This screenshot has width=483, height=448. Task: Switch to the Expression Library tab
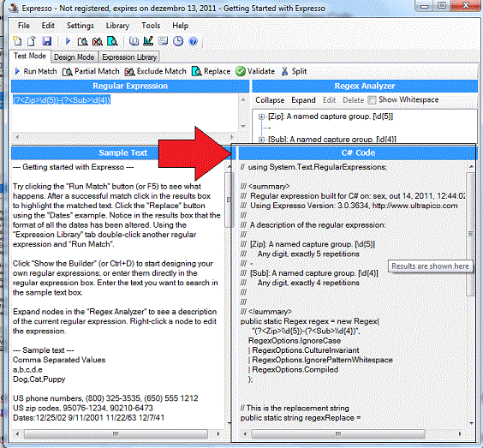coord(129,57)
